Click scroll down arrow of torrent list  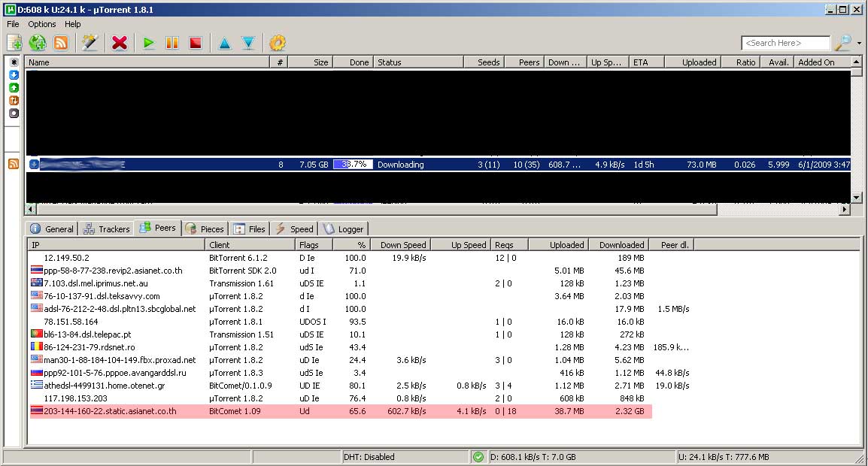coord(857,198)
